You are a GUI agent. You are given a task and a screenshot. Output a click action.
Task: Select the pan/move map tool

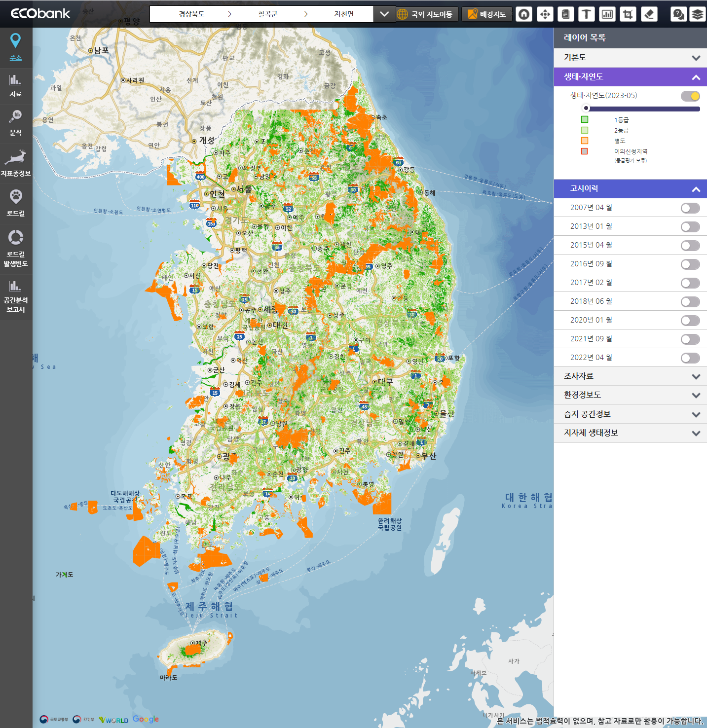point(545,14)
